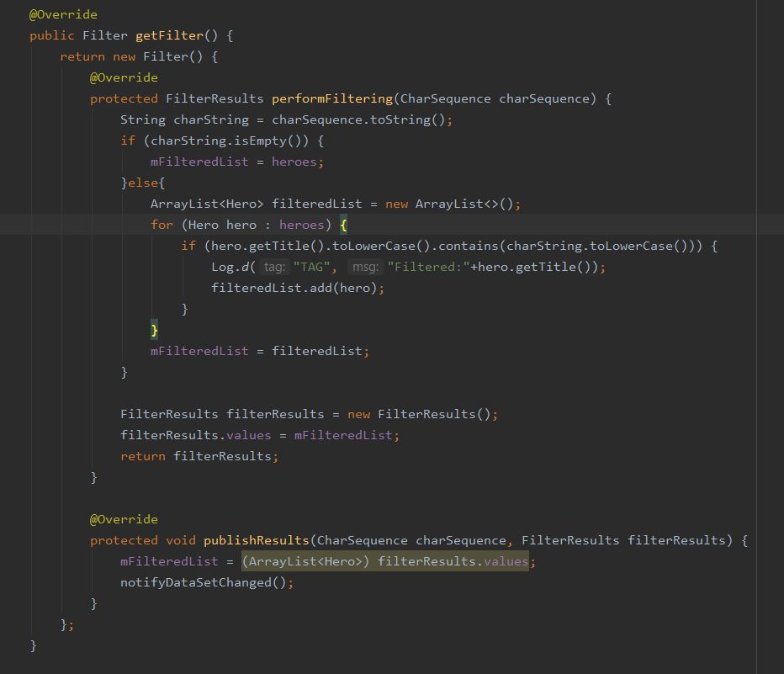Click new FilterResults() constructor call
Viewport: 784px width, 674px height.
420,415
